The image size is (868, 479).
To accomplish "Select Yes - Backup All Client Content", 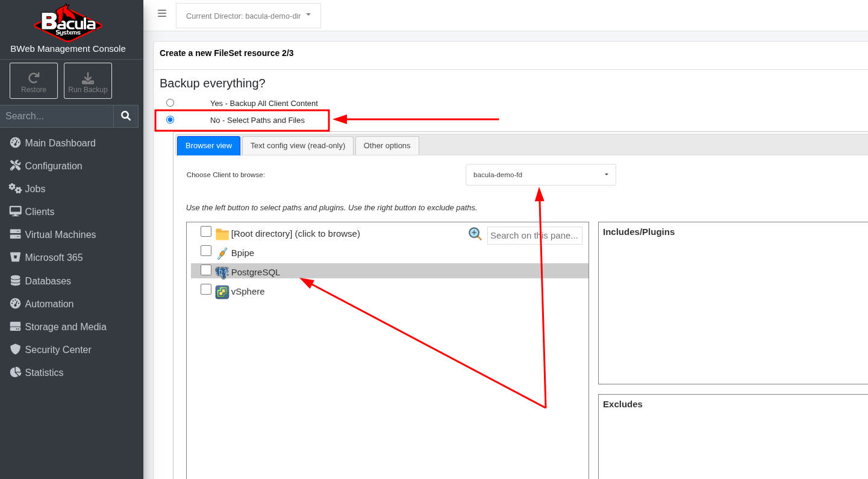I will pyautogui.click(x=170, y=103).
